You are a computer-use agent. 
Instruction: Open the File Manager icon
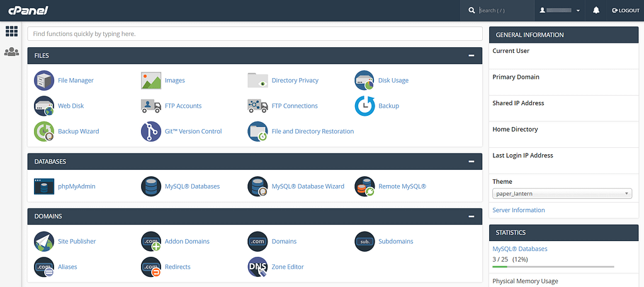43,81
